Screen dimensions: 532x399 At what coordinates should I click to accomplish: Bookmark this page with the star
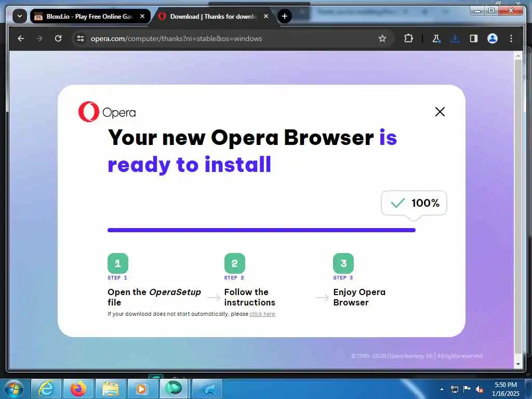click(x=382, y=38)
